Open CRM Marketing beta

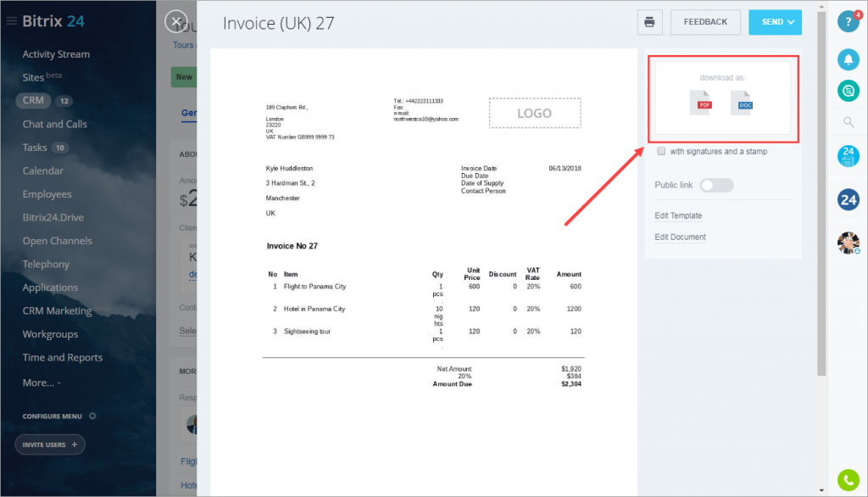(x=66, y=310)
